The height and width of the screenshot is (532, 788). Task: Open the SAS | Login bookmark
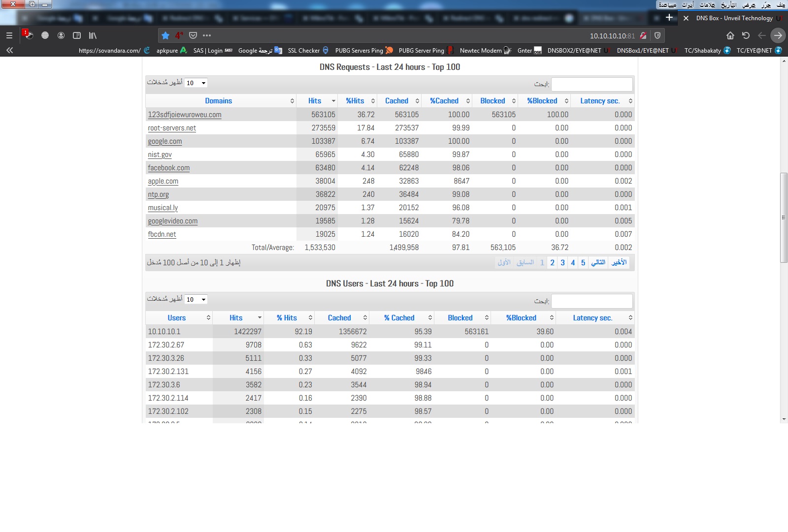pos(213,50)
